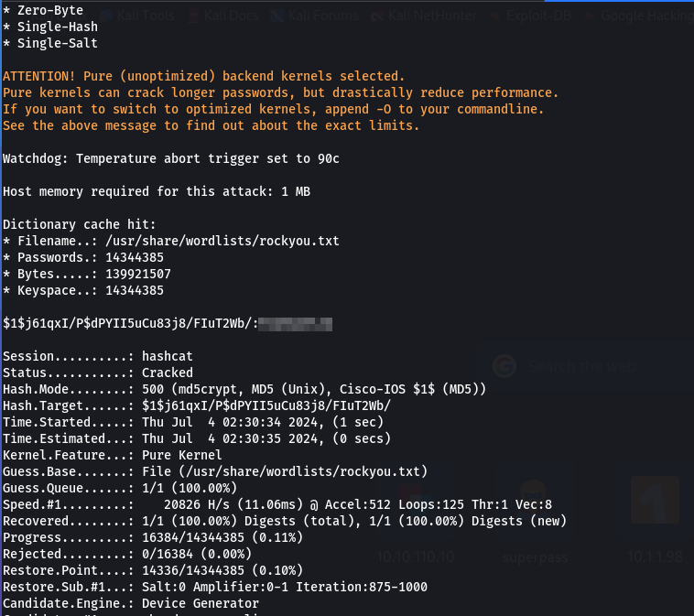Open the Exploit-DB bookmark label
Viewport: 694px width, 616px height.
539,16
